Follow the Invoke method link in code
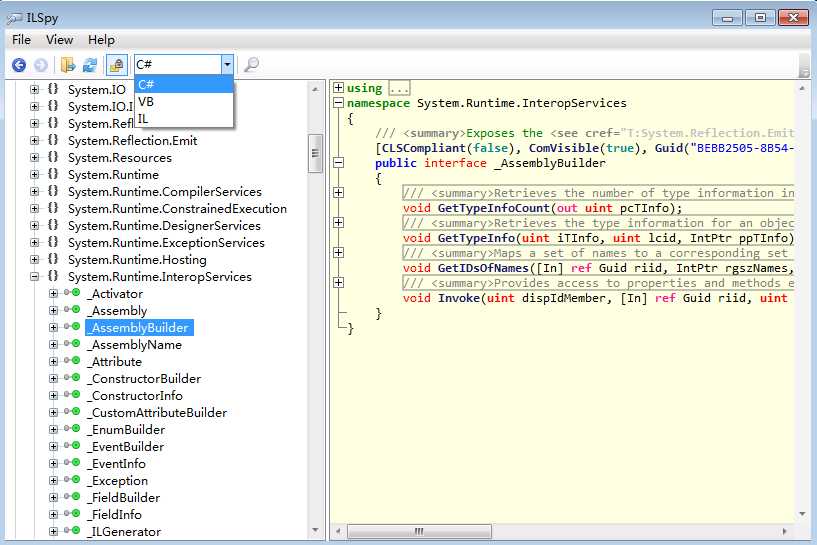This screenshot has width=817, height=545. pos(459,299)
